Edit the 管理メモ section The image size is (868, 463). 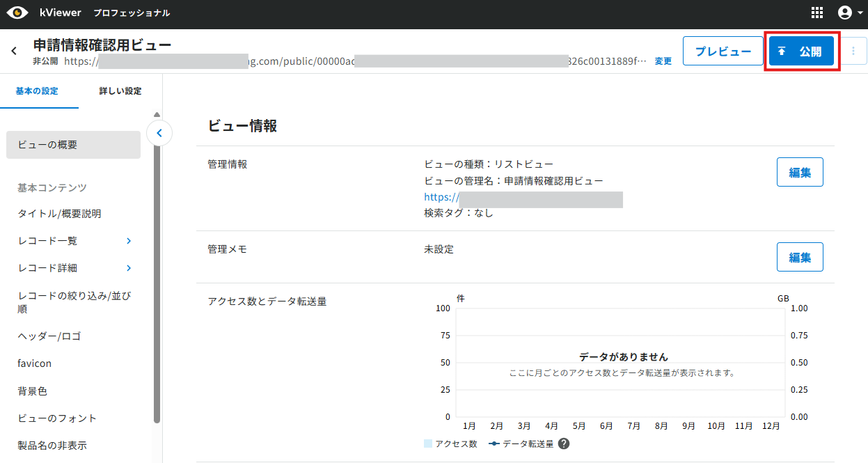point(800,257)
